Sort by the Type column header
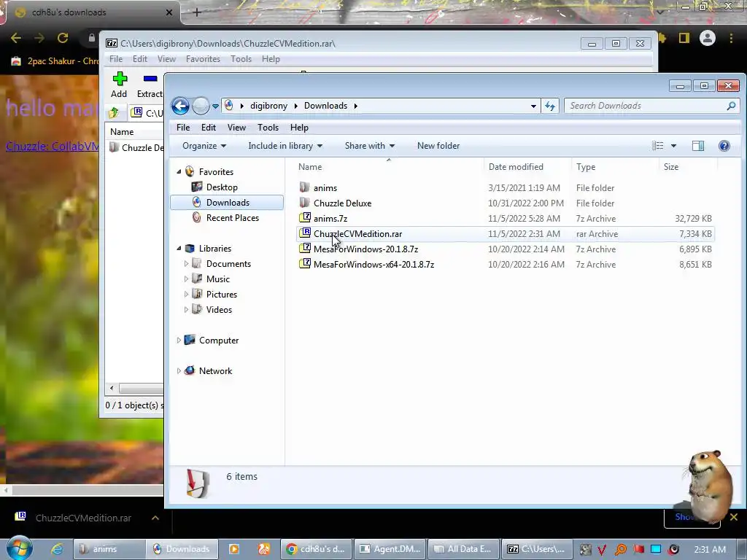 coord(614,167)
